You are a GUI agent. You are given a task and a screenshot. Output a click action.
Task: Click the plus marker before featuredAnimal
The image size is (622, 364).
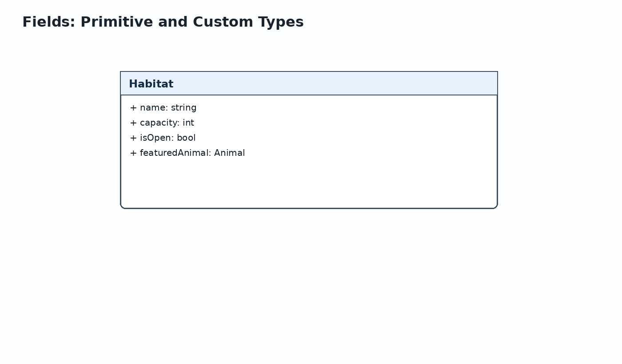133,153
